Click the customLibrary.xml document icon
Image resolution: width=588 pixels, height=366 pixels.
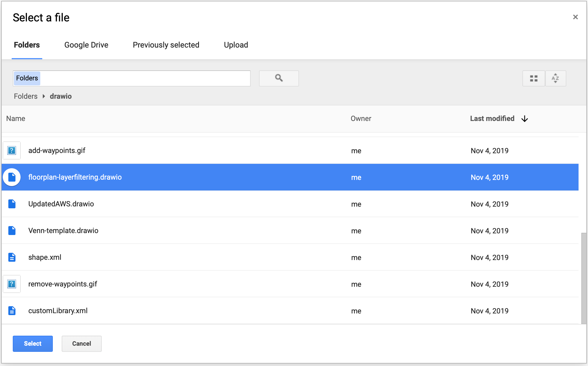click(11, 311)
